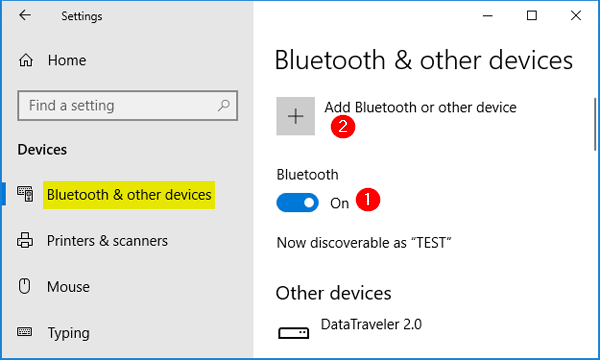Click the back arrow in Settings
Screen dimensions: 600x360
25,15
